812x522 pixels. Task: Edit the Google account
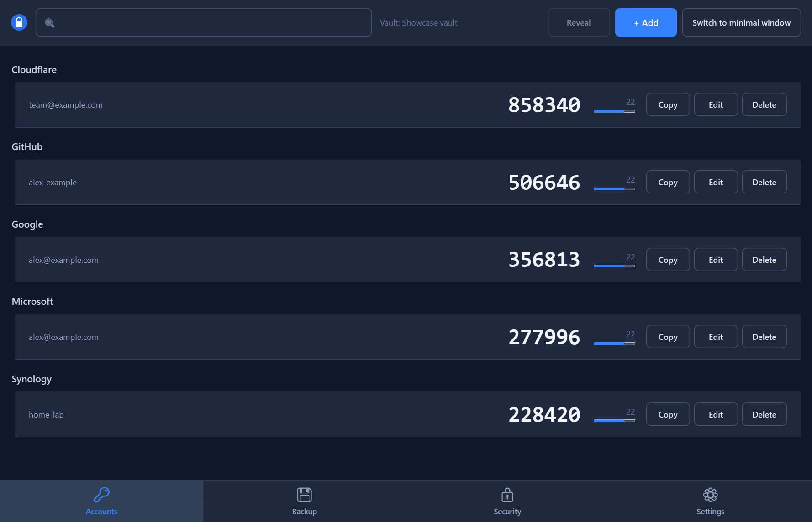pyautogui.click(x=716, y=260)
